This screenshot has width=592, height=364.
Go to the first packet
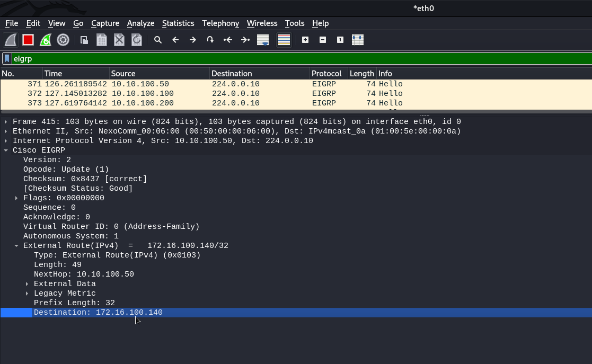[228, 40]
